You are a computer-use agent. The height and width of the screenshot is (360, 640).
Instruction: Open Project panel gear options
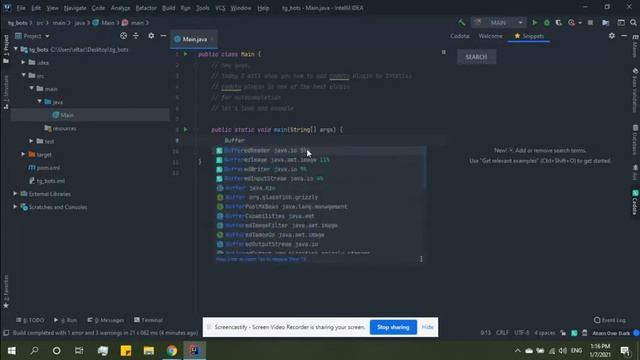coord(151,36)
